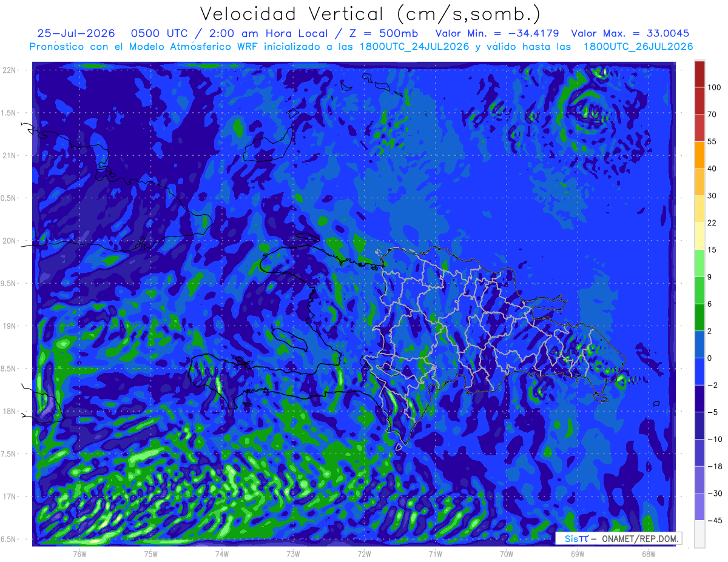This screenshot has width=728, height=562.
Task: Click the navy swatch between -2 and -5
Action: coord(699,398)
